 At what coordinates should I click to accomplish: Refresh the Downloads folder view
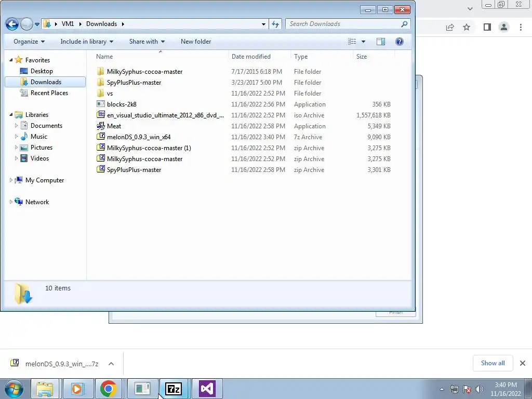(275, 24)
